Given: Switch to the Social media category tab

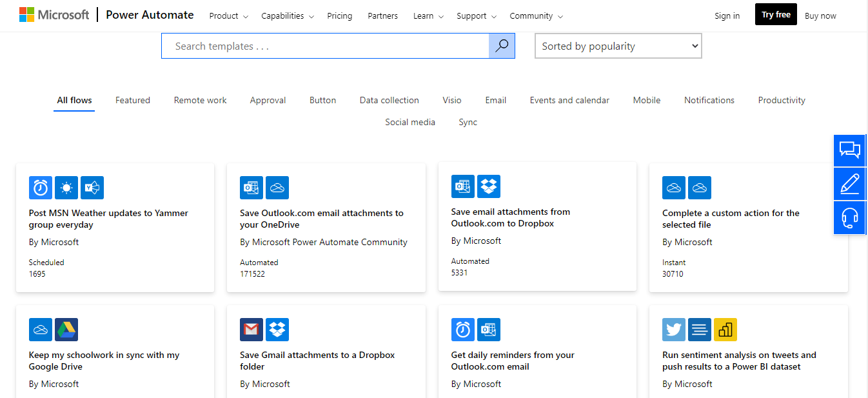Looking at the screenshot, I should click(x=410, y=122).
